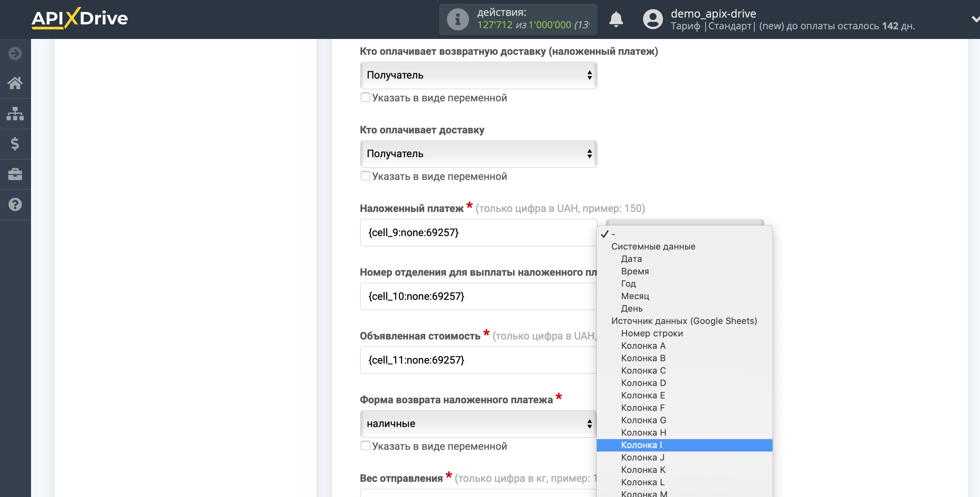Open the billing dollar icon

[x=15, y=144]
